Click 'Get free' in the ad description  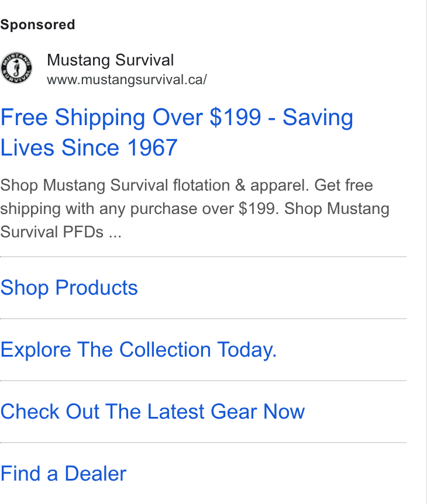point(343,185)
